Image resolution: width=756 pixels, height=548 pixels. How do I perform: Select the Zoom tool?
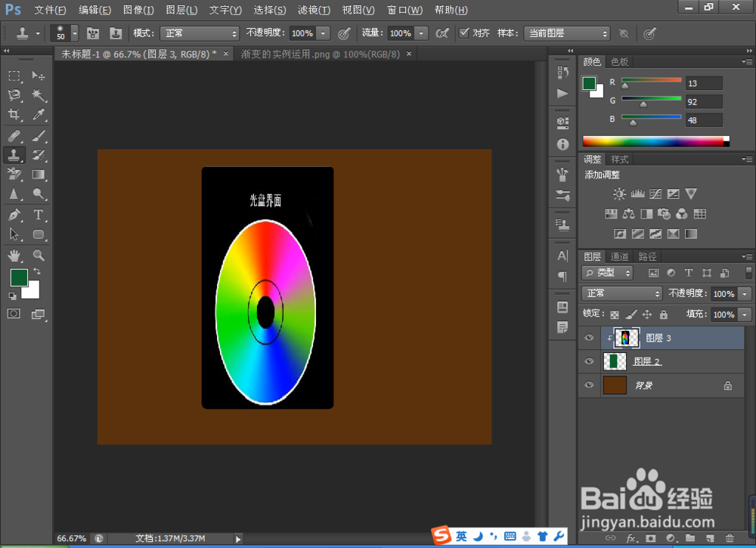pyautogui.click(x=38, y=255)
